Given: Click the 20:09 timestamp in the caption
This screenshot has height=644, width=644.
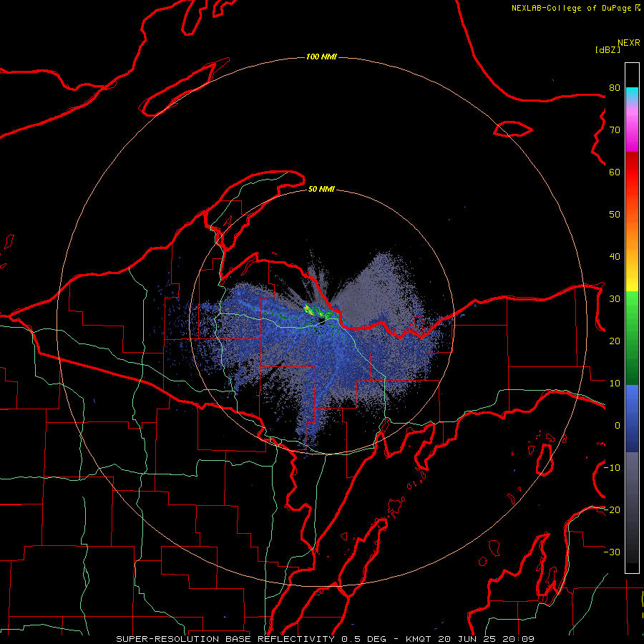Looking at the screenshot, I should coord(517,639).
